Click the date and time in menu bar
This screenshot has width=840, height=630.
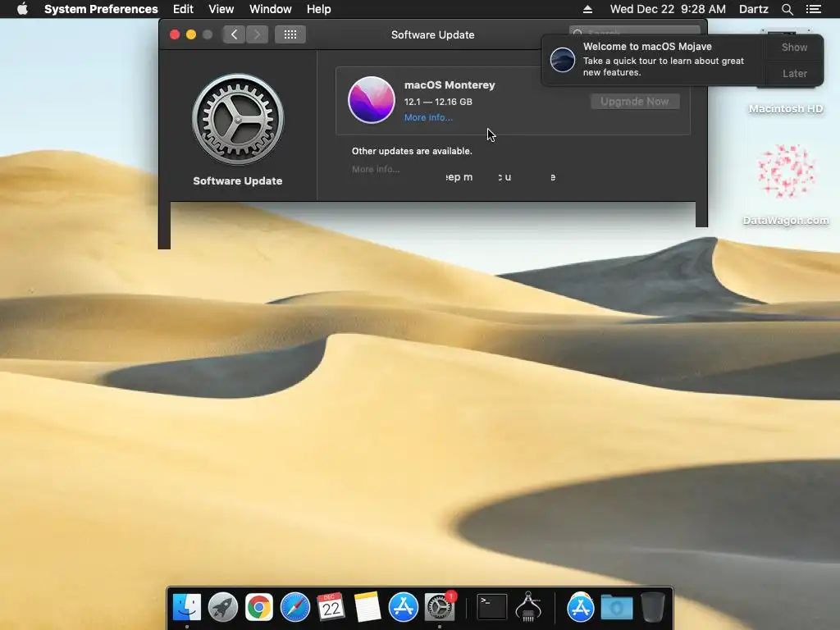click(x=668, y=9)
